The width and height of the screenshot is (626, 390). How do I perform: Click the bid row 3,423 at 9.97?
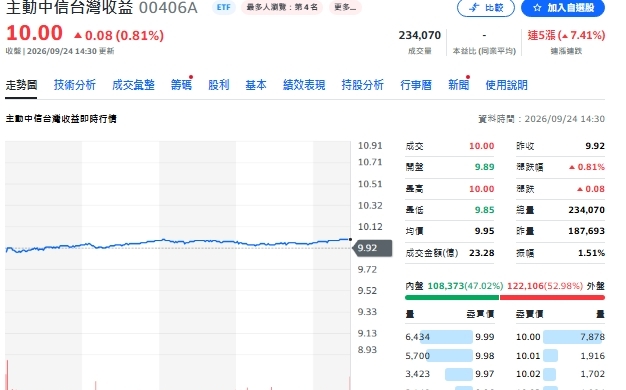450,374
